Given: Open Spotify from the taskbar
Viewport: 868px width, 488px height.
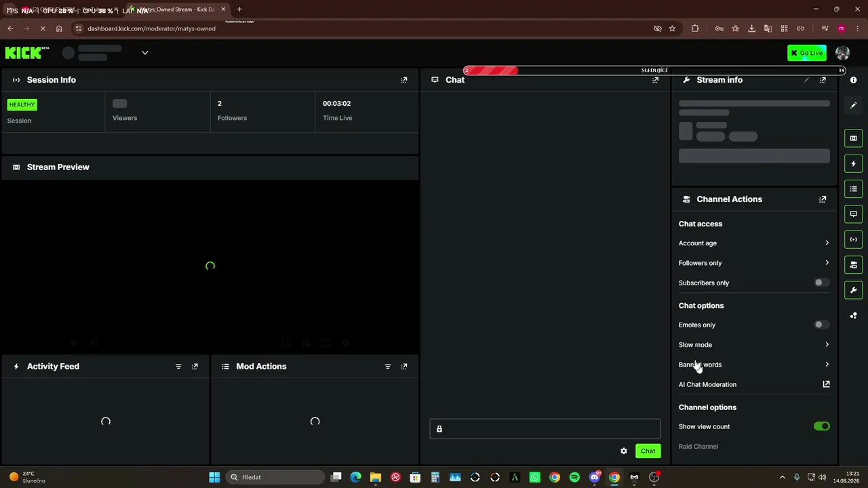Looking at the screenshot, I should pyautogui.click(x=574, y=477).
